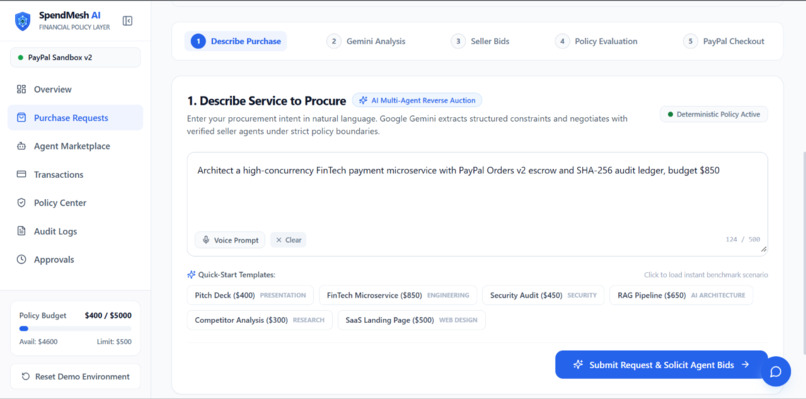The image size is (806, 399).
Task: Open the Transactions section
Action: (75, 174)
